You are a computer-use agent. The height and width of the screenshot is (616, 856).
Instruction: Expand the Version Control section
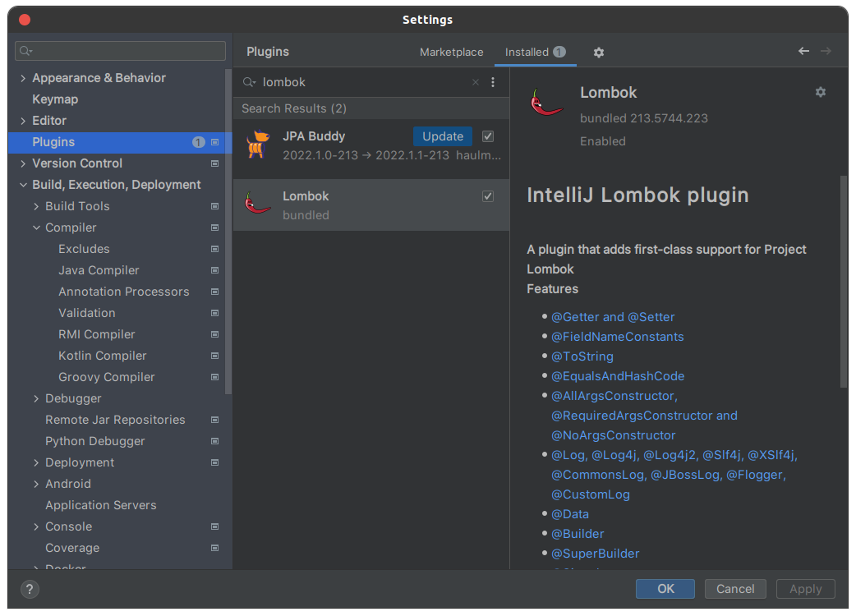point(23,163)
